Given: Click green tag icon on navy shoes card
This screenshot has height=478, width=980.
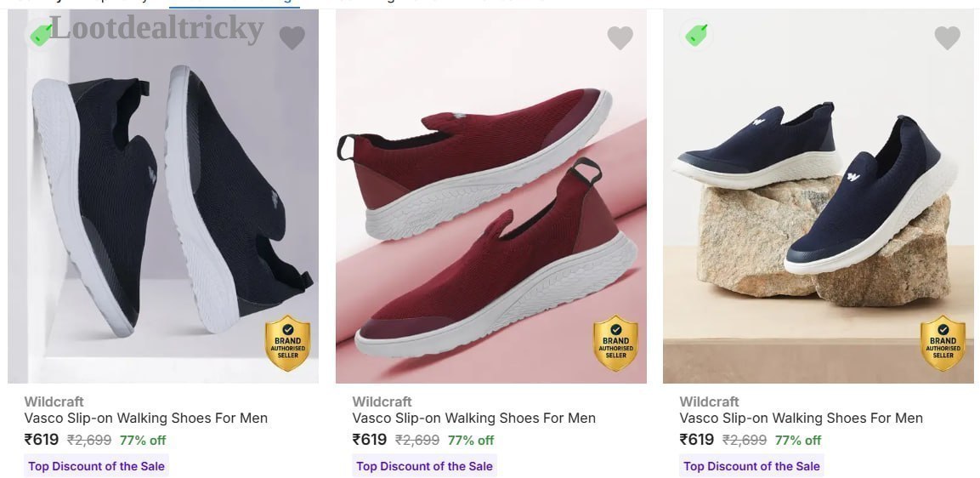Looking at the screenshot, I should point(695,34).
